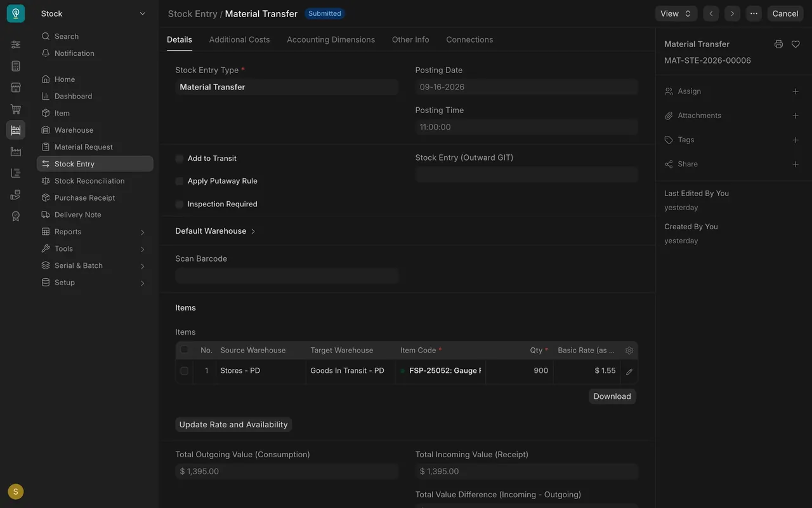Select the highlighted stock shelves rail icon
Image resolution: width=812 pixels, height=508 pixels.
click(16, 130)
